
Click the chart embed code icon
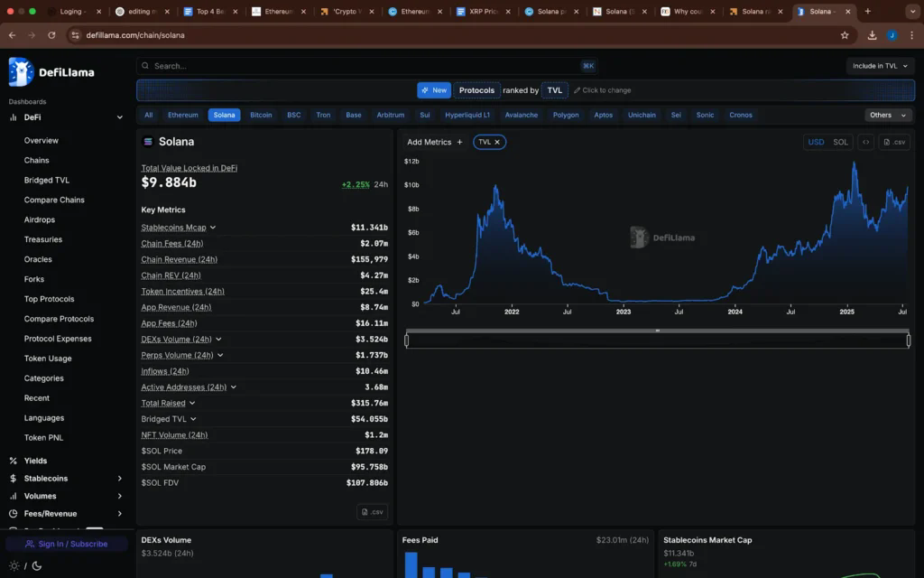point(865,142)
